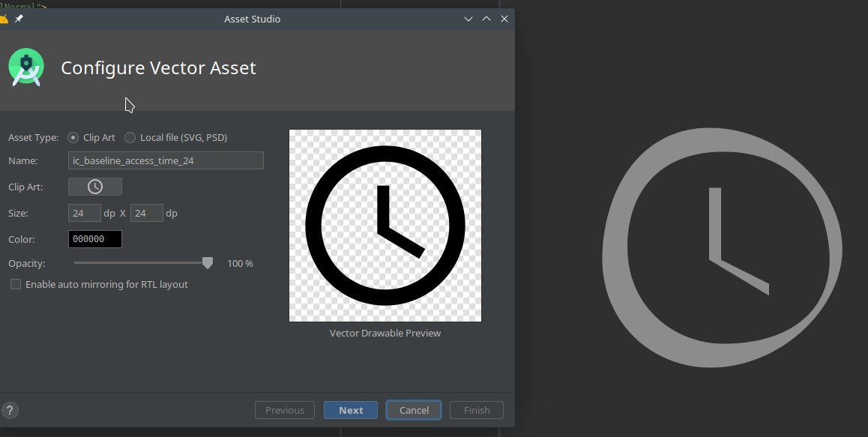This screenshot has width=868, height=437.
Task: Click the Vector Drawable Preview image
Action: tap(385, 226)
